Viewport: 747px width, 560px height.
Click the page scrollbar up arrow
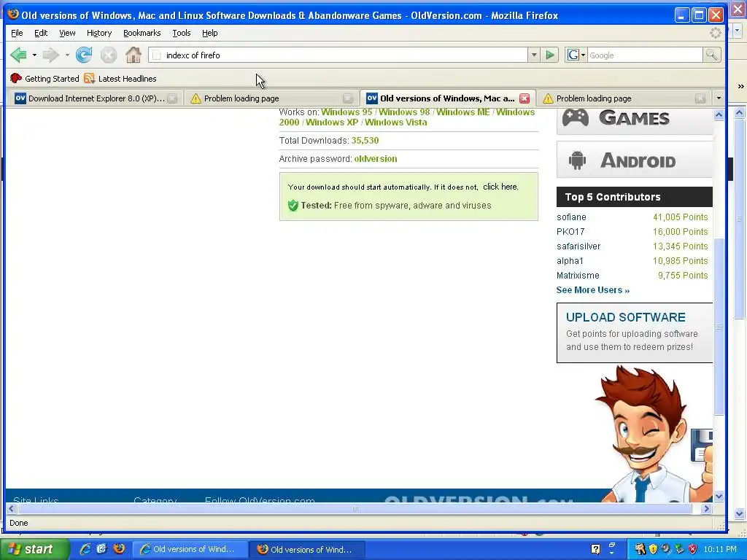pos(719,114)
